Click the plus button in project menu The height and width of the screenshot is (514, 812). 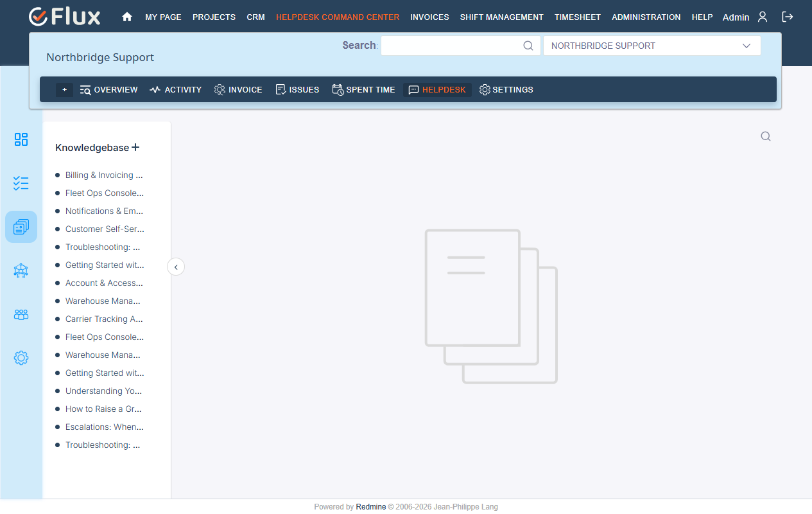64,90
